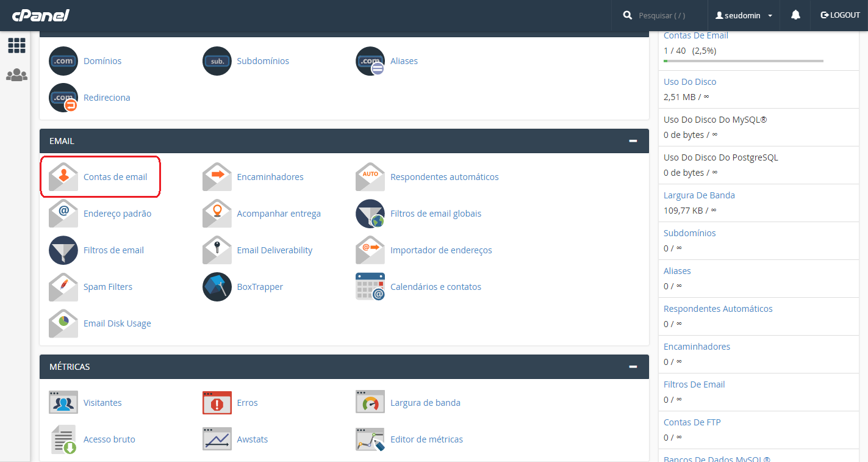Click the Contas De Email usage bar
This screenshot has width=868, height=462.
point(744,61)
